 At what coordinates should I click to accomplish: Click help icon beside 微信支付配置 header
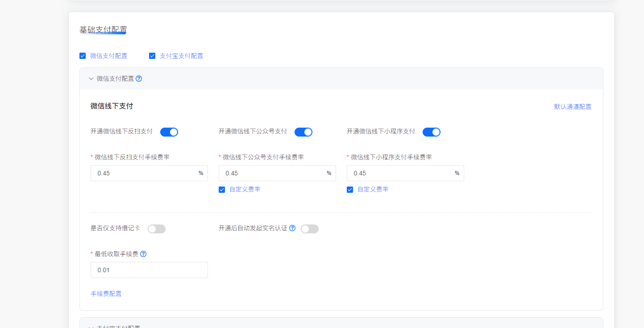[x=139, y=79]
